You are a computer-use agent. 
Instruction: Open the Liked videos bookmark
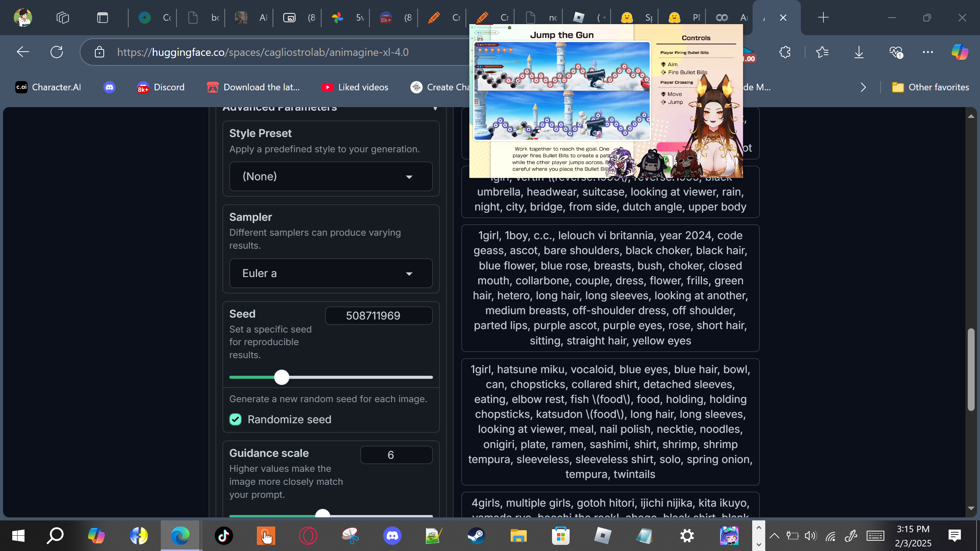tap(355, 87)
